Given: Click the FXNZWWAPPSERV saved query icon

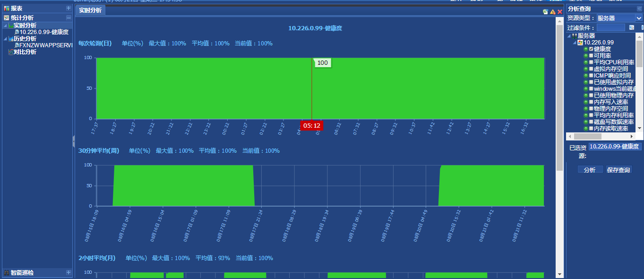Looking at the screenshot, I should click(x=17, y=45).
